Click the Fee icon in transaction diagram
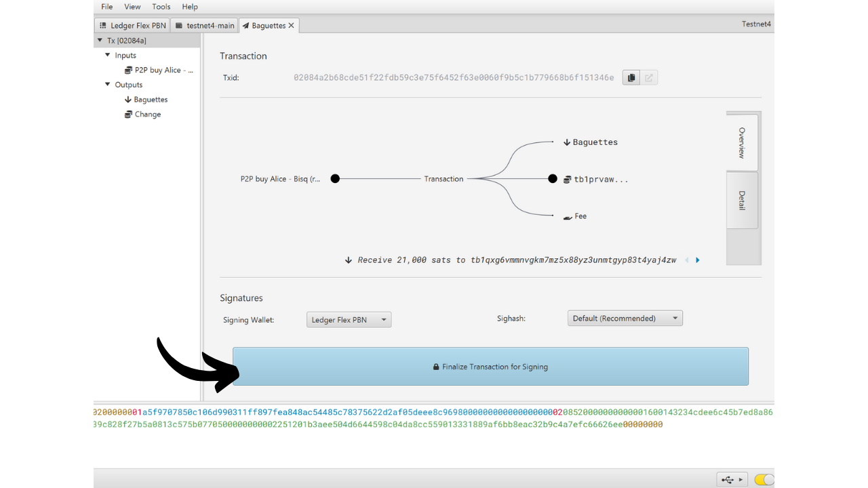The image size is (868, 488). coord(568,217)
